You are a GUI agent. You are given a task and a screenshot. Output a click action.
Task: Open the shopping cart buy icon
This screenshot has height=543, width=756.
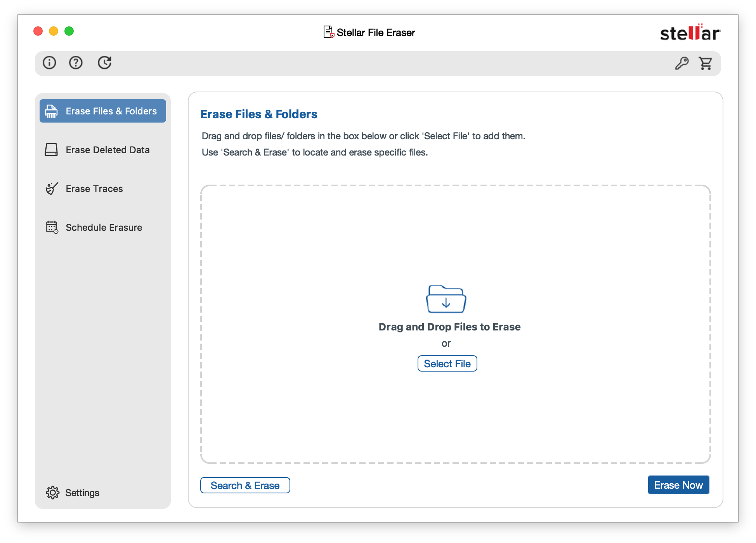coord(705,63)
